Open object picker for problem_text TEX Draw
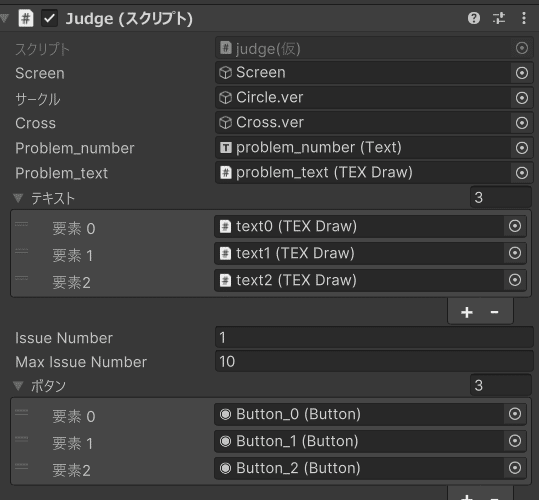The height and width of the screenshot is (500, 539). [522, 173]
